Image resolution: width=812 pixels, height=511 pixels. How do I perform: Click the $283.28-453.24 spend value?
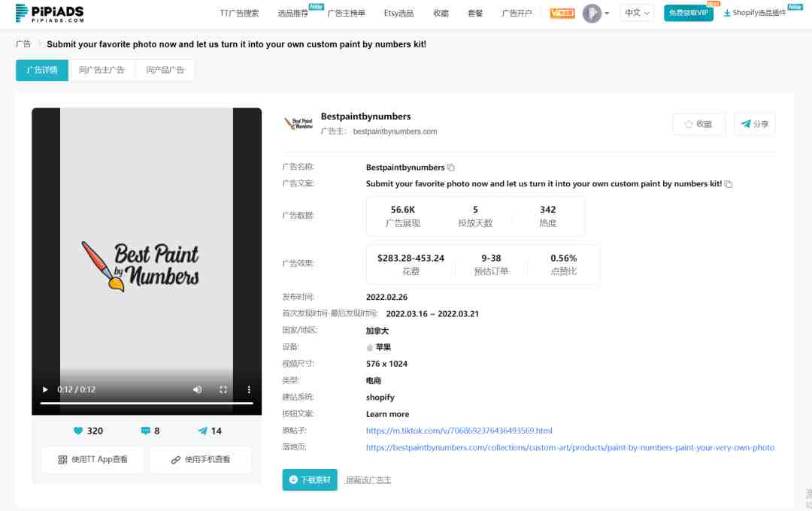[x=411, y=258]
